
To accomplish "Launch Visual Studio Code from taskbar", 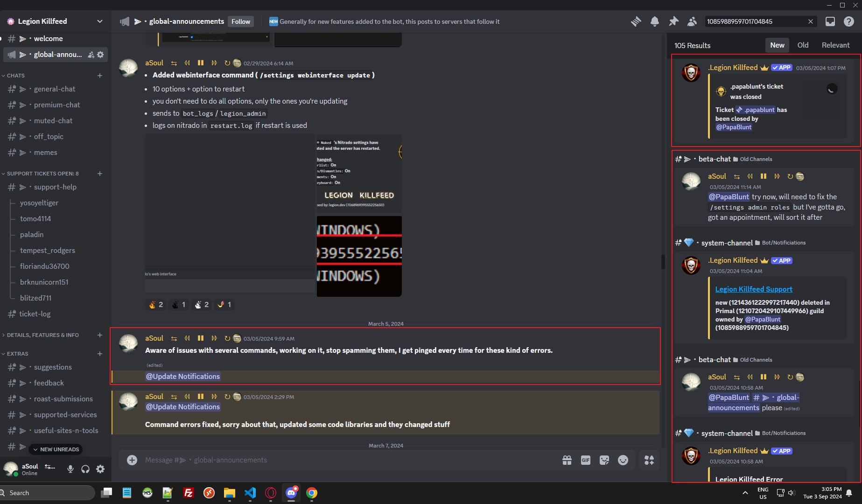I will pyautogui.click(x=250, y=493).
